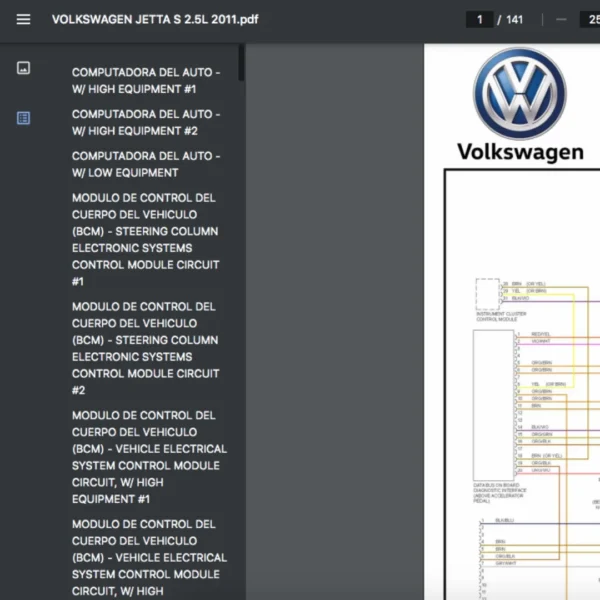Click the Instrument Cluster Control Module box
This screenshot has width=600, height=600.
(x=487, y=293)
